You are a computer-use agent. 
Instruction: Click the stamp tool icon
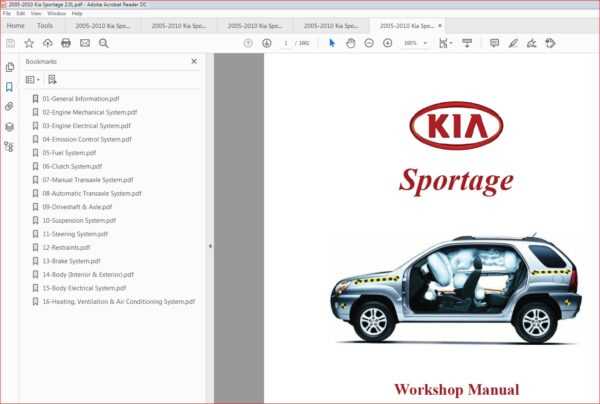tap(550, 43)
